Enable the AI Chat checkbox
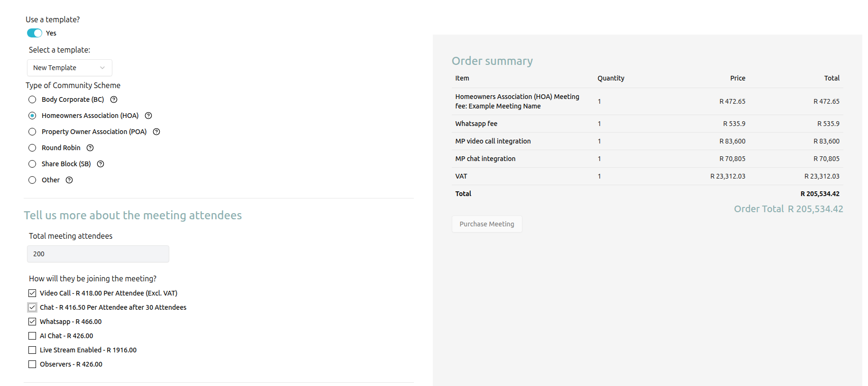The image size is (868, 386). coord(32,336)
